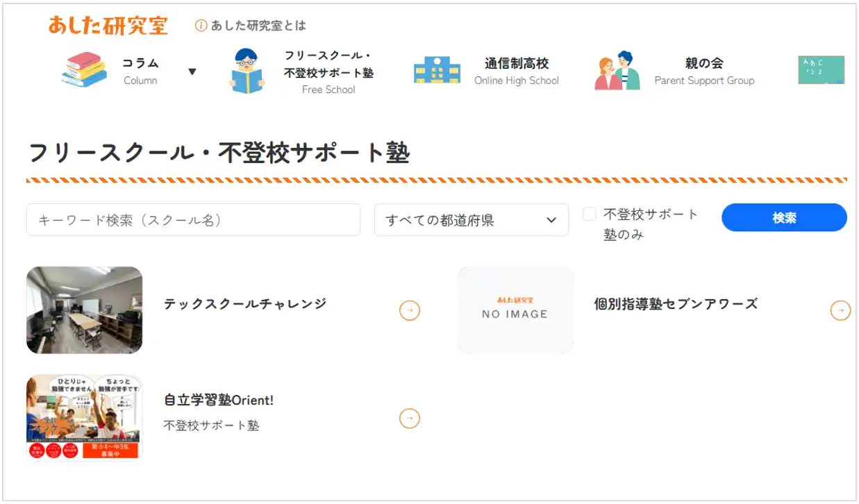The image size is (859, 504).
Task: Open the あした研究室とは link
Action: [x=256, y=25]
